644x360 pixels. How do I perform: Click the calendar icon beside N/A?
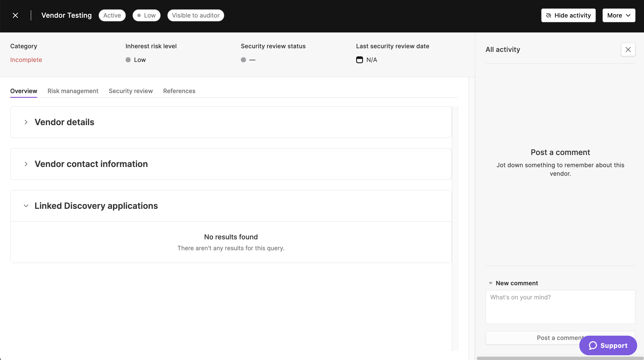tap(359, 60)
